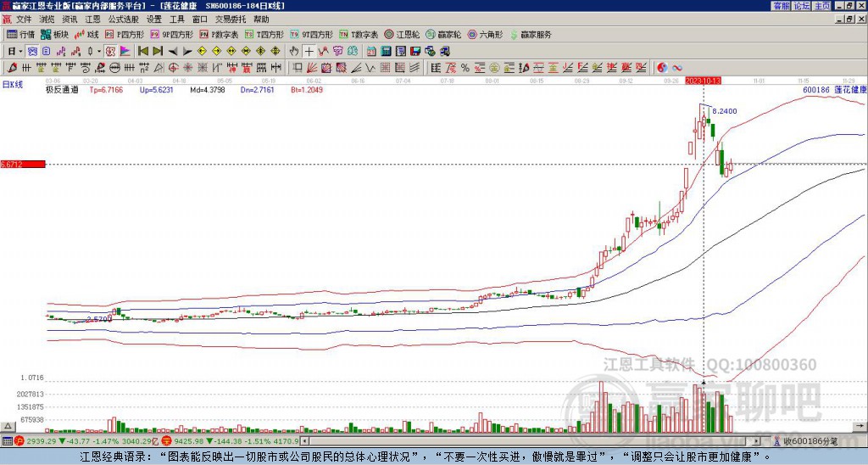Screen dimensions: 868x465
Task: Click the horizontal scrollbar left arrow
Action: [304, 441]
